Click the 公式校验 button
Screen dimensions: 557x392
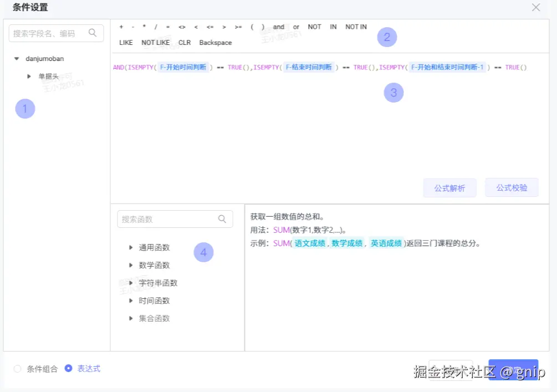click(x=512, y=187)
